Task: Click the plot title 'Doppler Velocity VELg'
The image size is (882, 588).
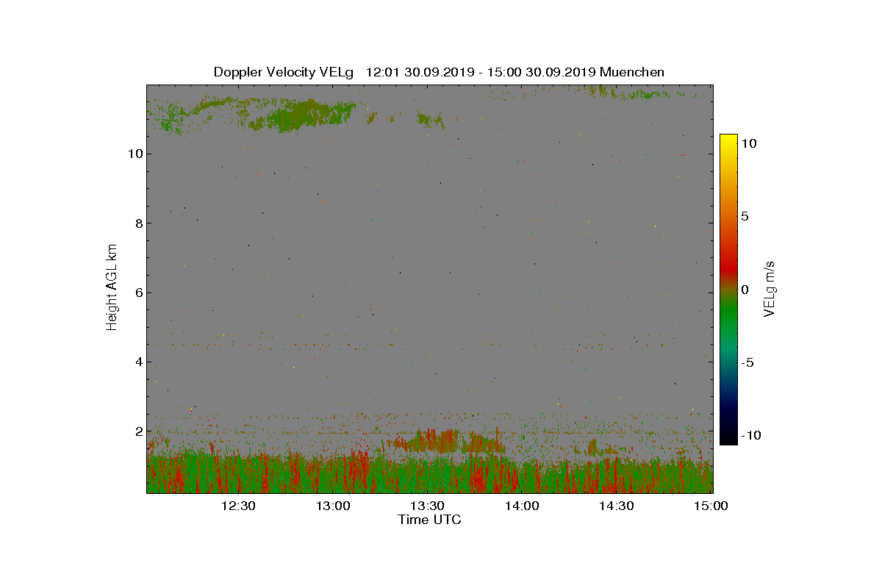Action: [284, 72]
